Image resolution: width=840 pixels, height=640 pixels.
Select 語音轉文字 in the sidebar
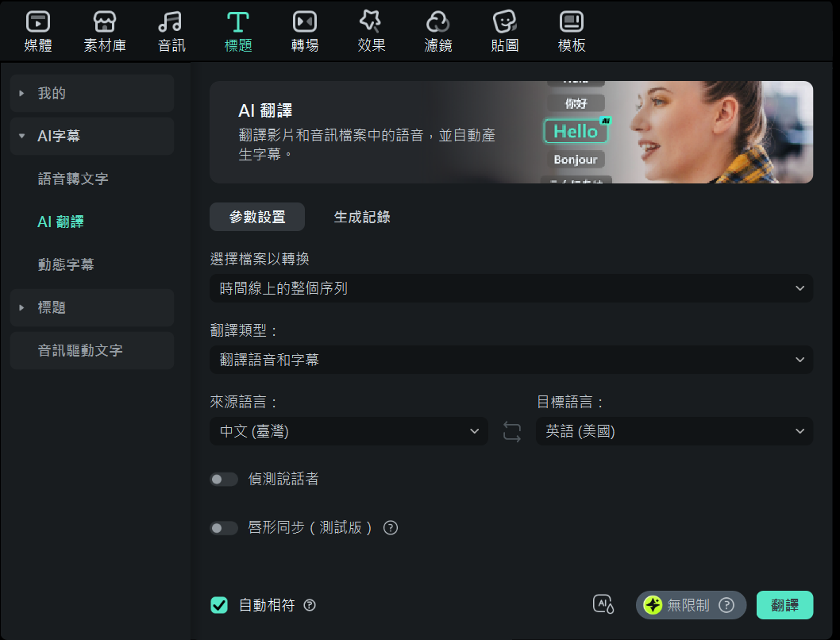[73, 179]
